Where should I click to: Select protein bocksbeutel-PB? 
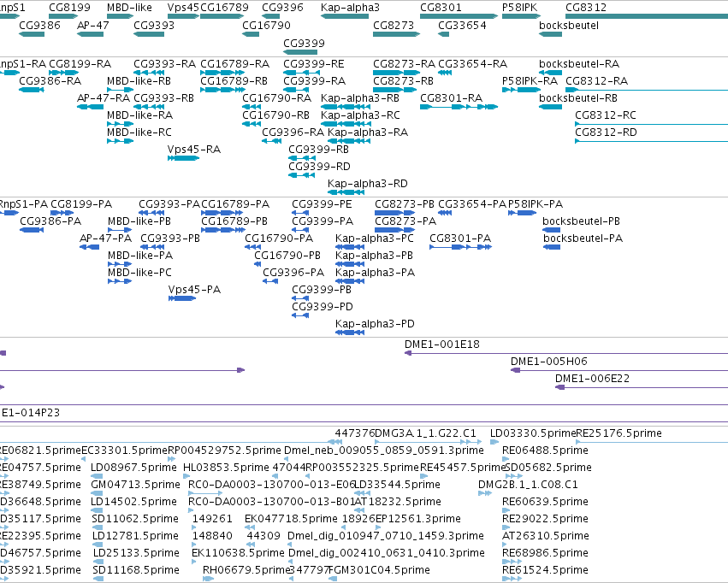(581, 221)
